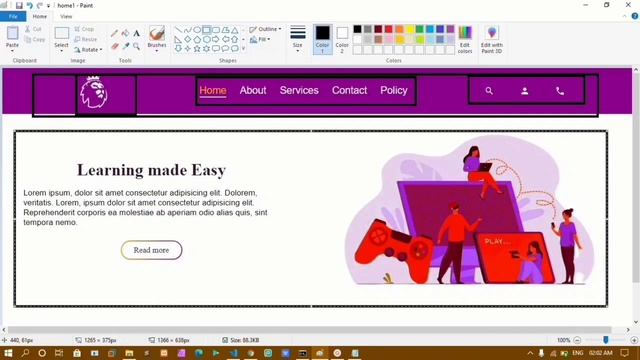Viewport: 640px width, 360px height.
Task: Choose the Oval shape
Action: (197, 30)
